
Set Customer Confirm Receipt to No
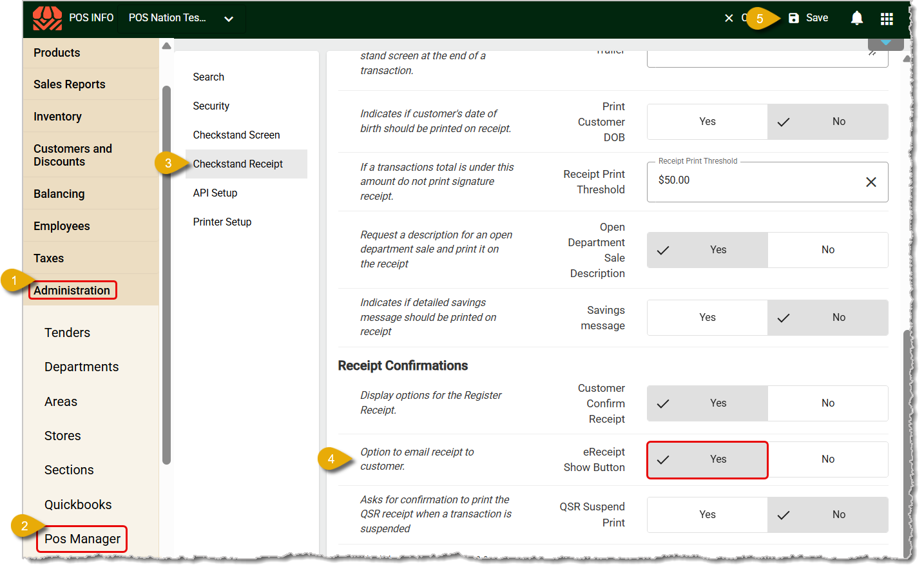coord(827,403)
